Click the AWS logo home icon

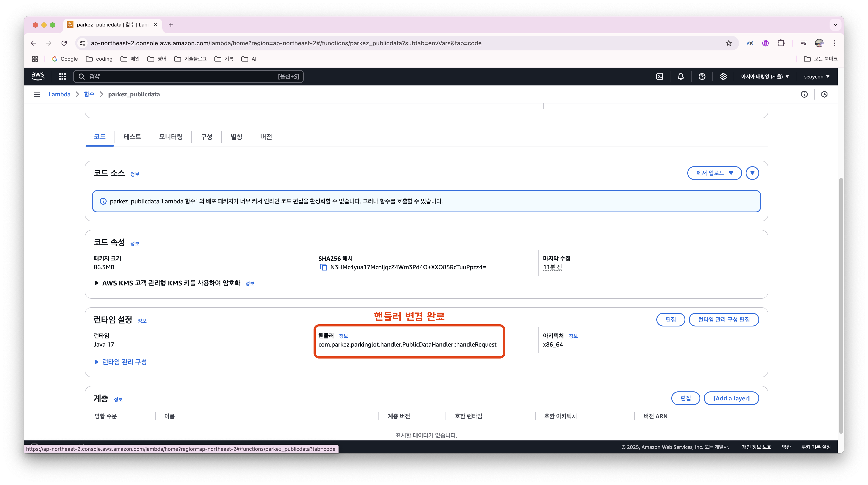[38, 76]
